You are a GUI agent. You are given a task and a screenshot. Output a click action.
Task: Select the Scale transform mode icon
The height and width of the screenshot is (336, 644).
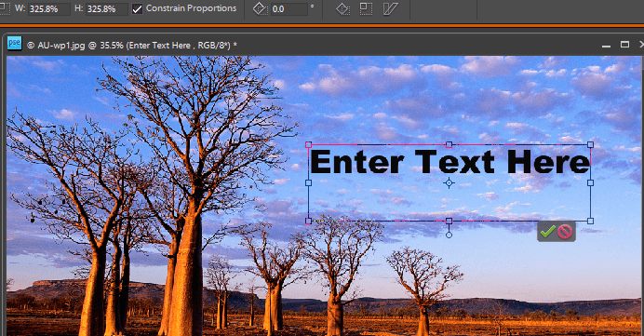point(366,8)
